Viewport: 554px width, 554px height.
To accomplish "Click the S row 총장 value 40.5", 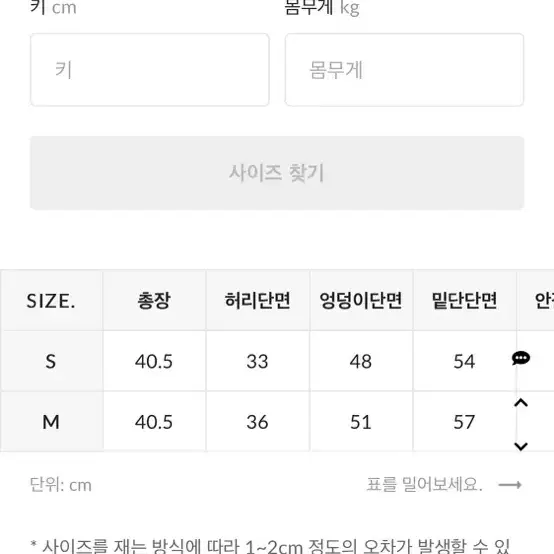I will (x=154, y=361).
